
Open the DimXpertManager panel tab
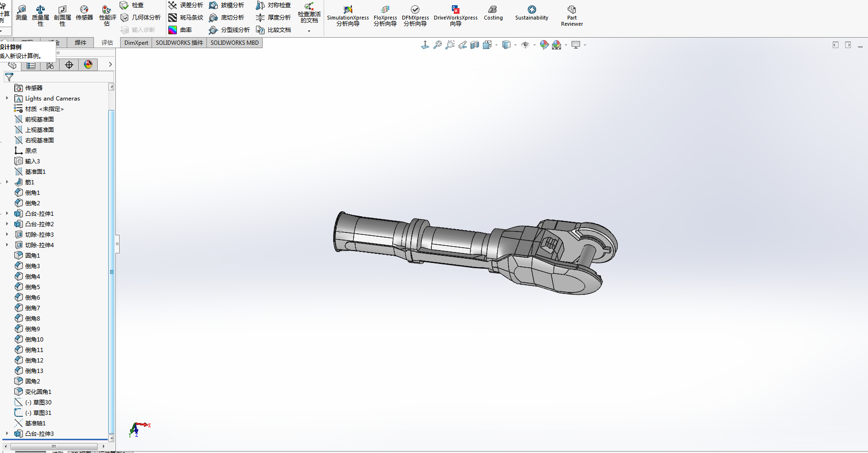pos(69,65)
